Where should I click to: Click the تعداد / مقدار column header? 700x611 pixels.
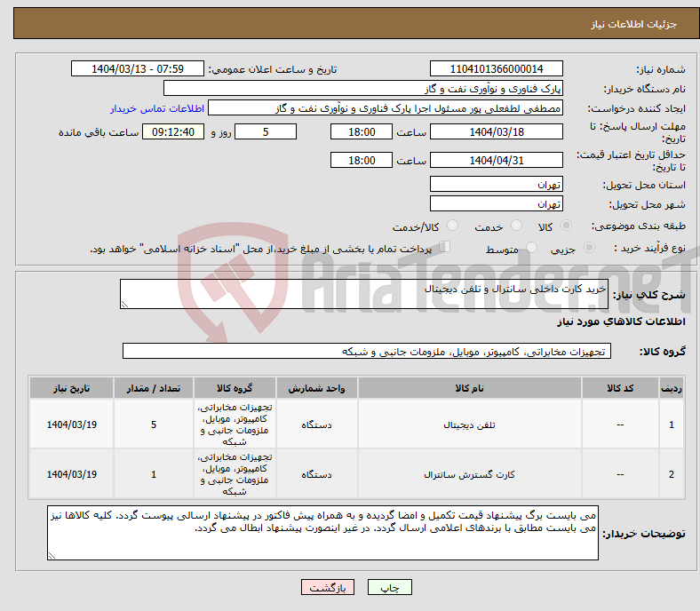tap(154, 388)
